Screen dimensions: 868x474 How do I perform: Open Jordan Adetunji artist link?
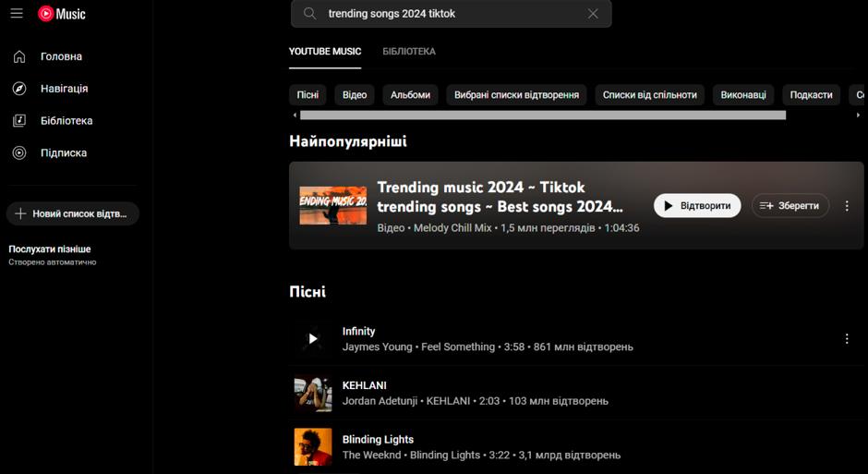pyautogui.click(x=380, y=401)
